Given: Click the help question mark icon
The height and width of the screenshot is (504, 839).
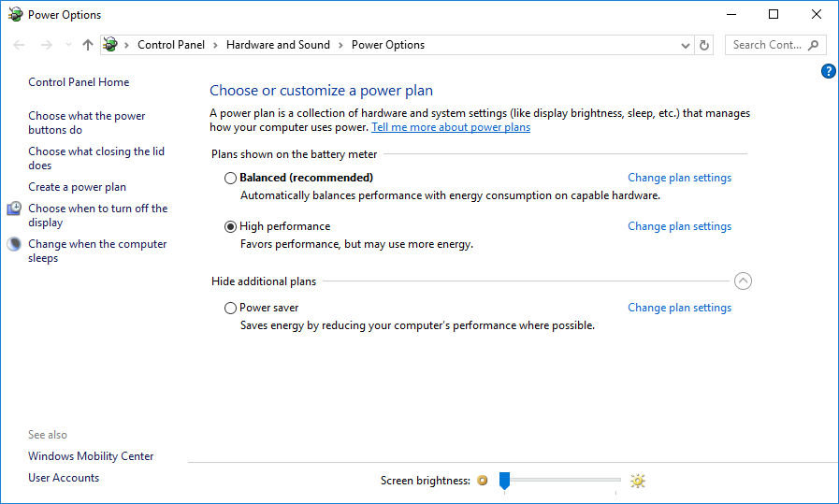Looking at the screenshot, I should point(828,71).
